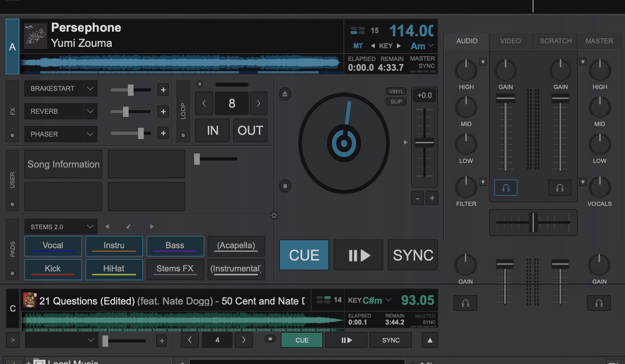Halve the loop with the left arrow beside 8

point(204,103)
